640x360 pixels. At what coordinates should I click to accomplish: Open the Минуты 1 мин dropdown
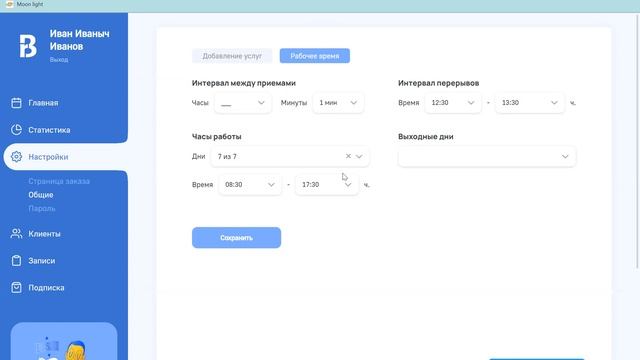pos(338,103)
